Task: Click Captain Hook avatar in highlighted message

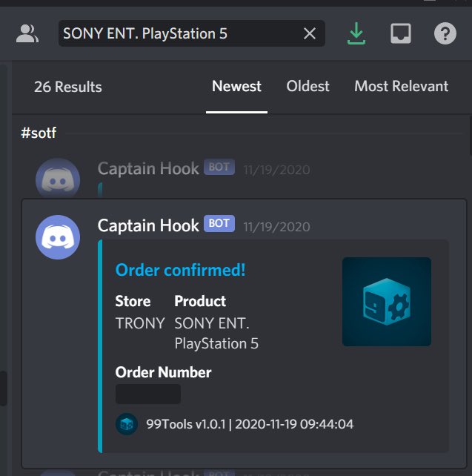Action: coord(58,237)
